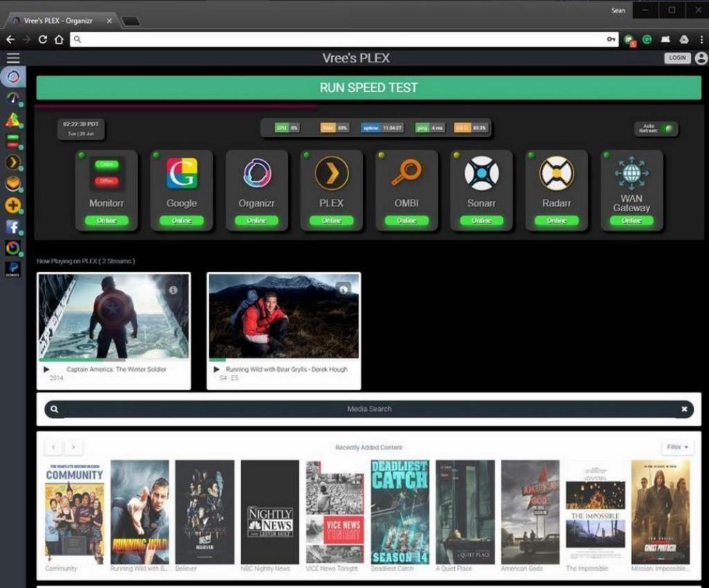
Task: Go to previous recently added page
Action: click(53, 447)
